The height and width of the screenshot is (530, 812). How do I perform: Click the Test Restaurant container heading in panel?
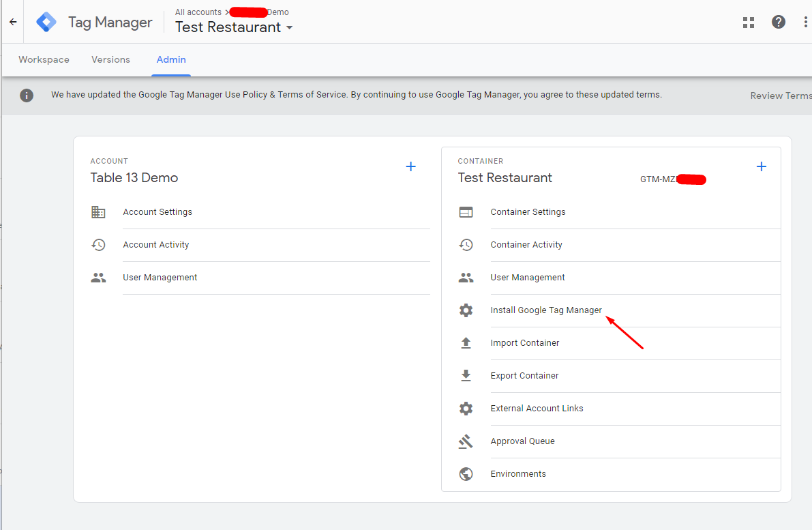(505, 178)
